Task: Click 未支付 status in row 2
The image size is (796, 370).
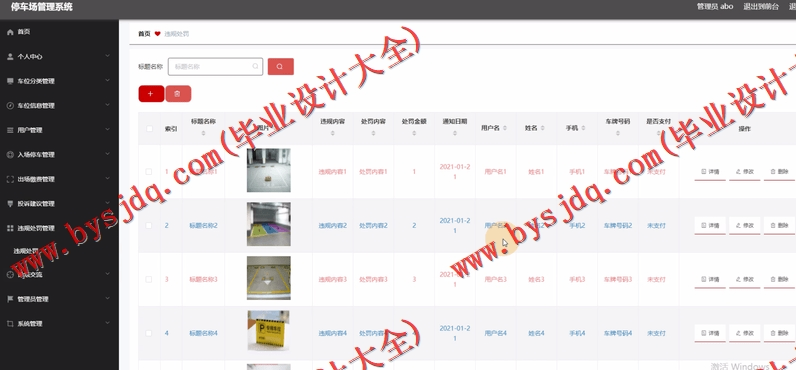Action: [656, 225]
